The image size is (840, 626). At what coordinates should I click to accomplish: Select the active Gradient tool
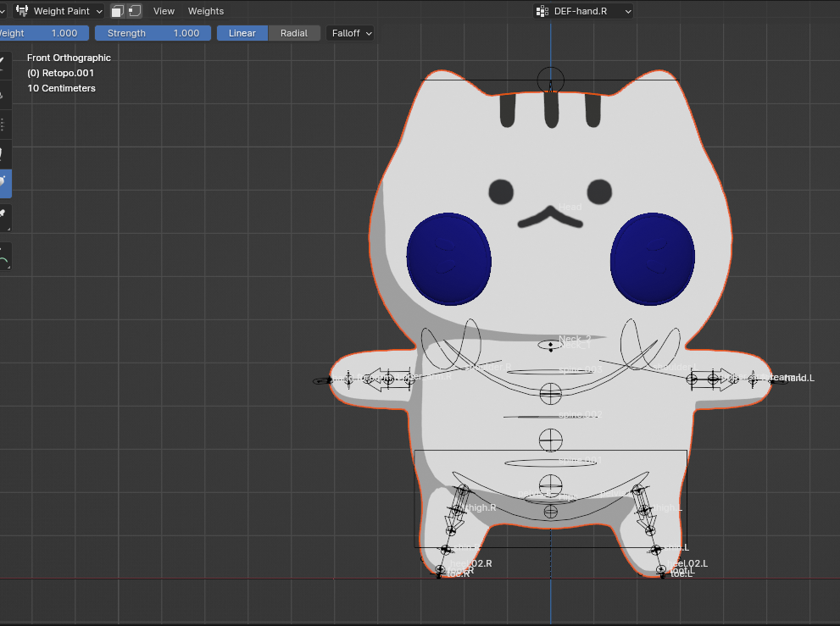(5, 184)
